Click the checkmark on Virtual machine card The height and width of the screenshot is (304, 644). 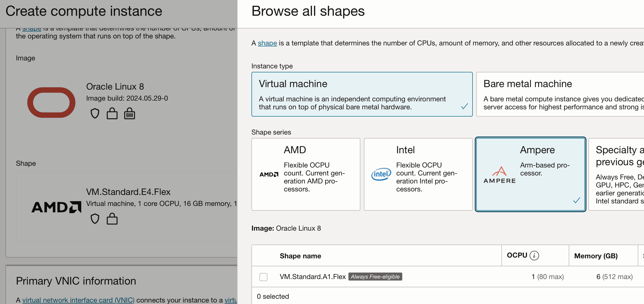pyautogui.click(x=464, y=106)
